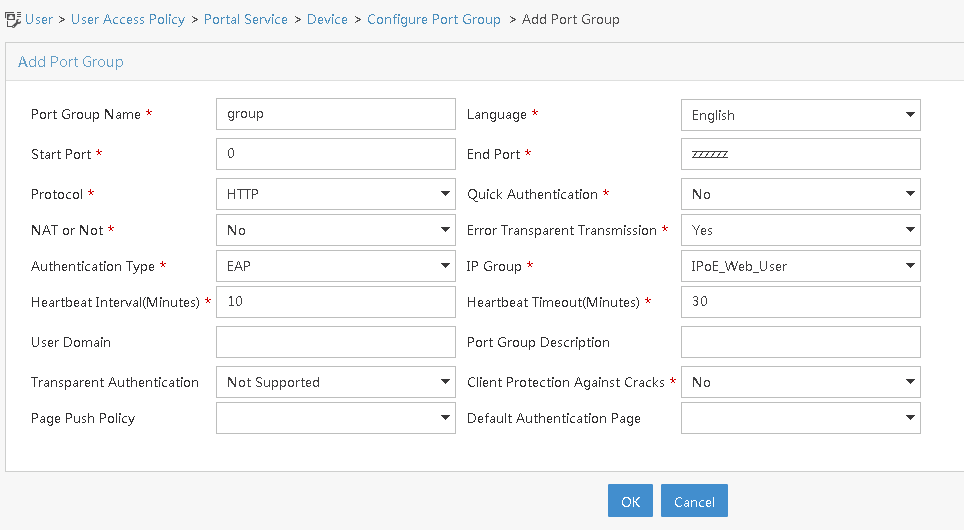Click the Start Port input field
964x530 pixels.
click(336, 154)
